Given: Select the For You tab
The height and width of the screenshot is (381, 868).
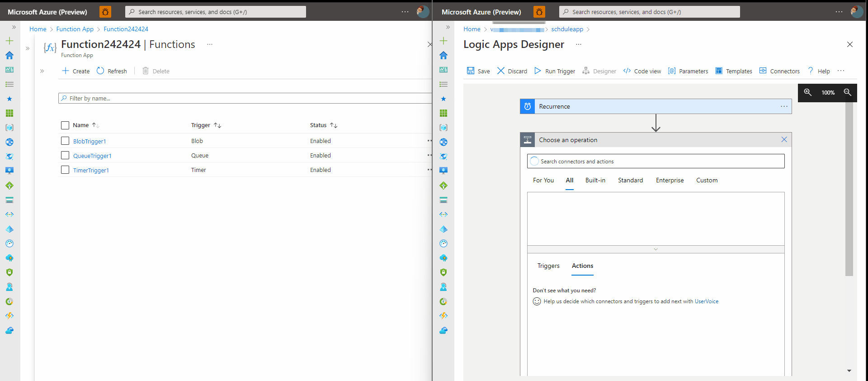Looking at the screenshot, I should (x=543, y=180).
